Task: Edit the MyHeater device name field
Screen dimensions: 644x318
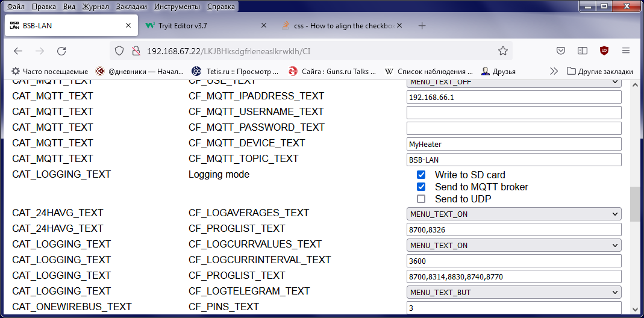Action: 514,144
